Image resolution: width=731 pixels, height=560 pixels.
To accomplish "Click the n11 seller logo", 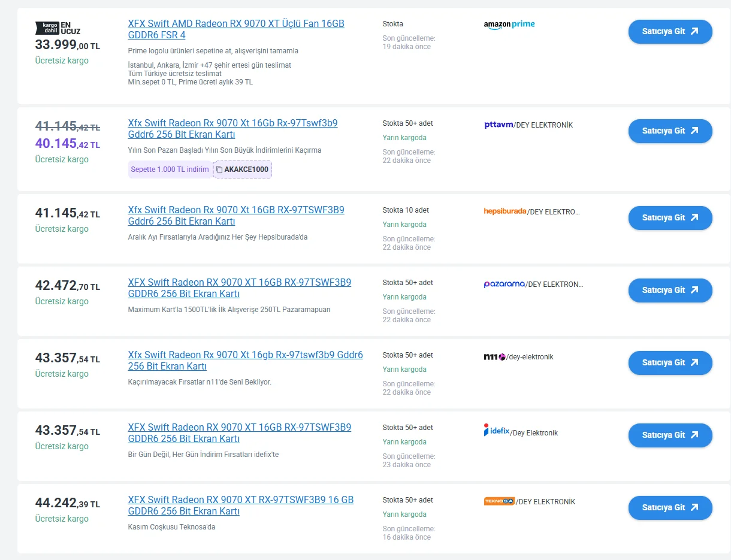I will (x=495, y=357).
